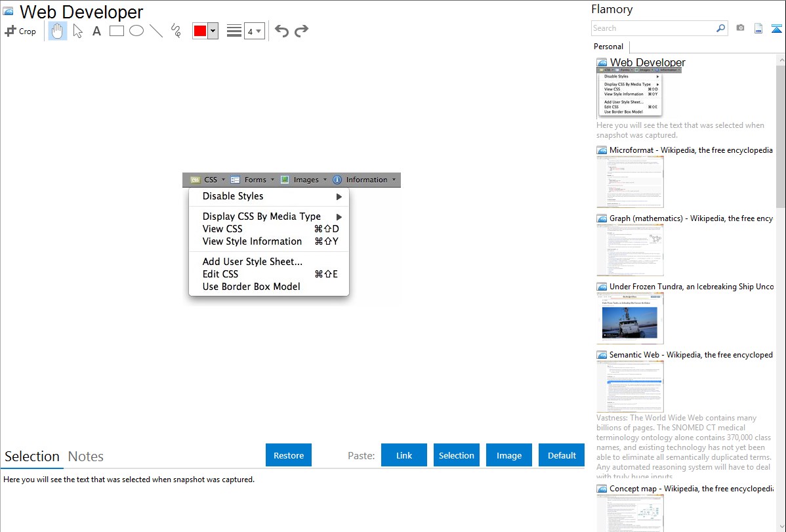Click the line thickness icon
Viewport: 786px width, 532px height.
234,31
